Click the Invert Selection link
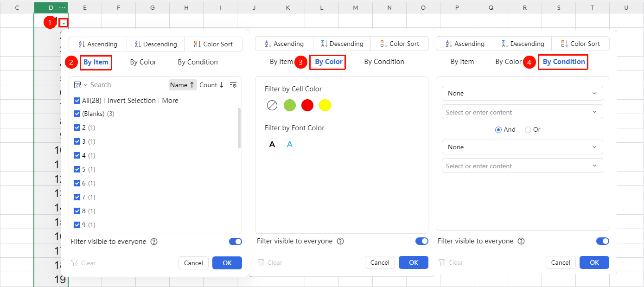 coord(132,101)
